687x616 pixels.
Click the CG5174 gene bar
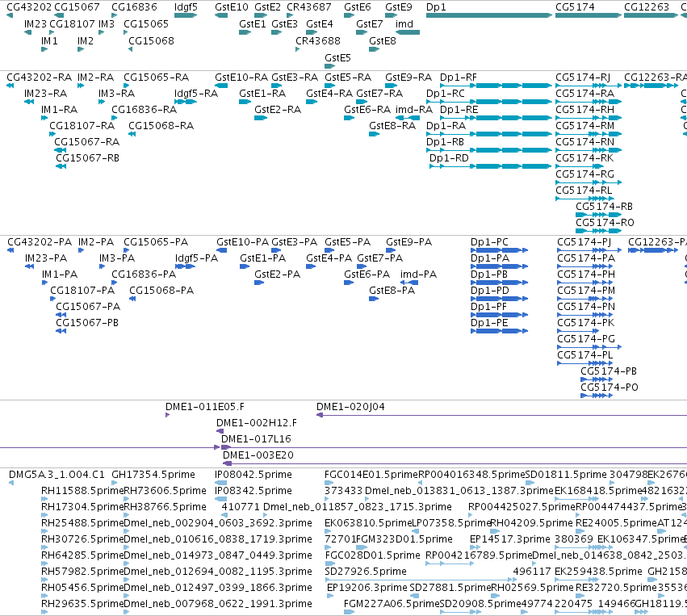coord(589,15)
